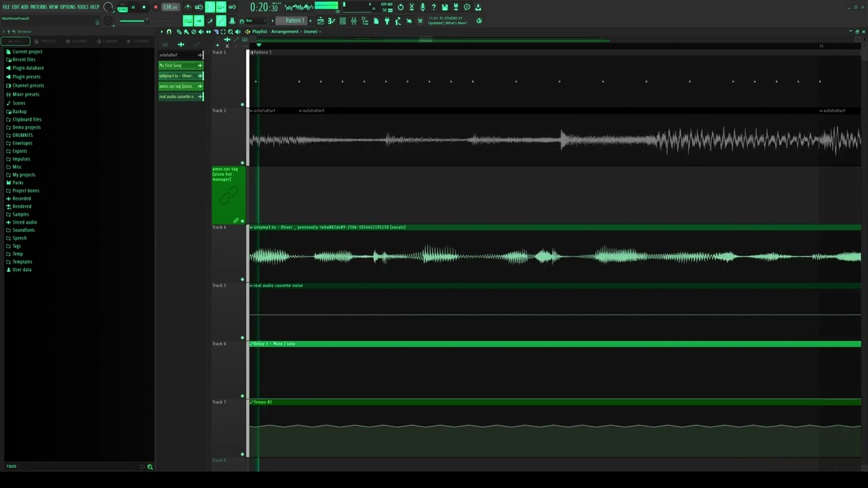Open the PATTERNS menu
Image resolution: width=868 pixels, height=488 pixels.
39,7
